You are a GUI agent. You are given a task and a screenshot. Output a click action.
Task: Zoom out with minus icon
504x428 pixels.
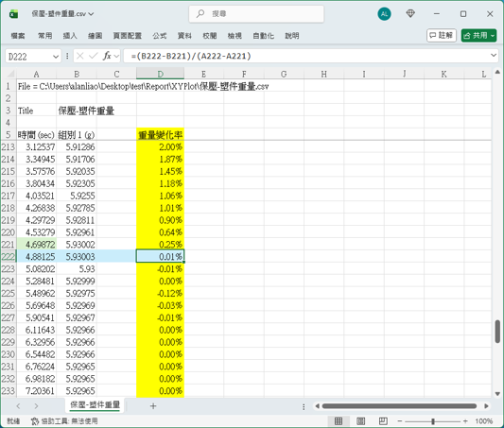(x=400, y=421)
